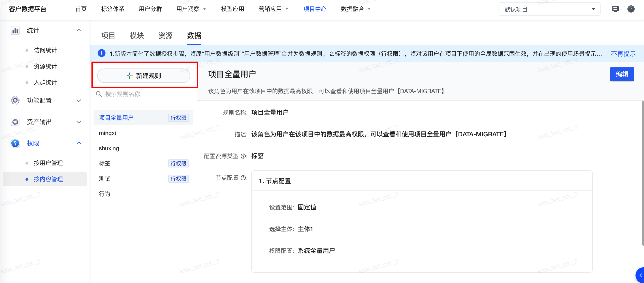Click the asset output icon
The width and height of the screenshot is (644, 283).
(15, 122)
